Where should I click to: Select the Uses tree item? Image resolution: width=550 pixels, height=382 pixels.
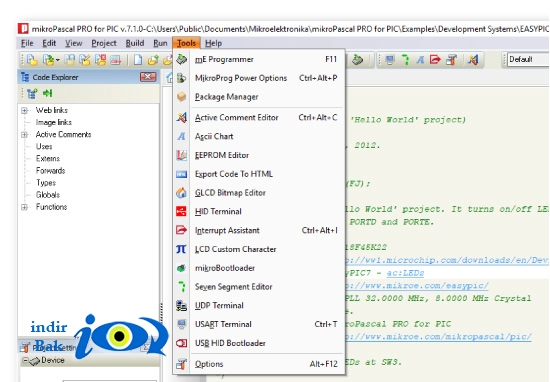click(44, 147)
